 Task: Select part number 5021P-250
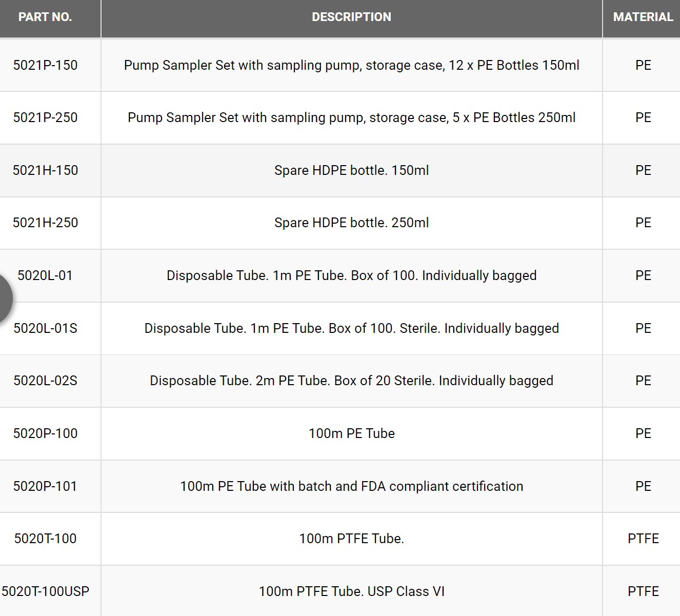[x=45, y=117]
